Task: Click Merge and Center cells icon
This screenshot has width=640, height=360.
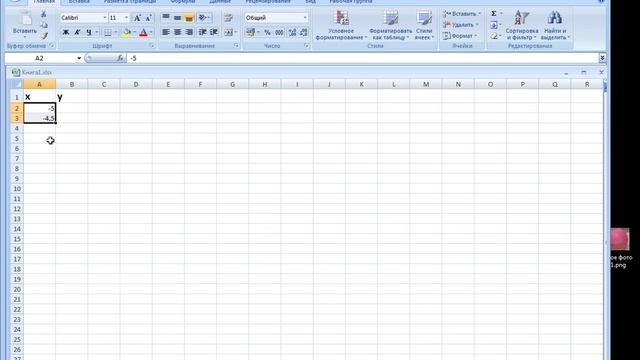Action: [x=228, y=32]
